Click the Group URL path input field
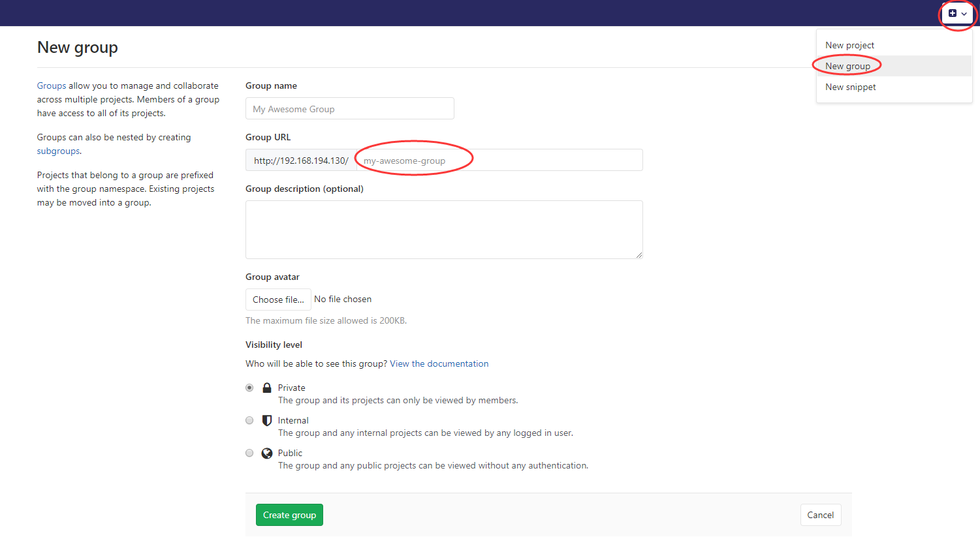980x554 pixels. (x=499, y=160)
